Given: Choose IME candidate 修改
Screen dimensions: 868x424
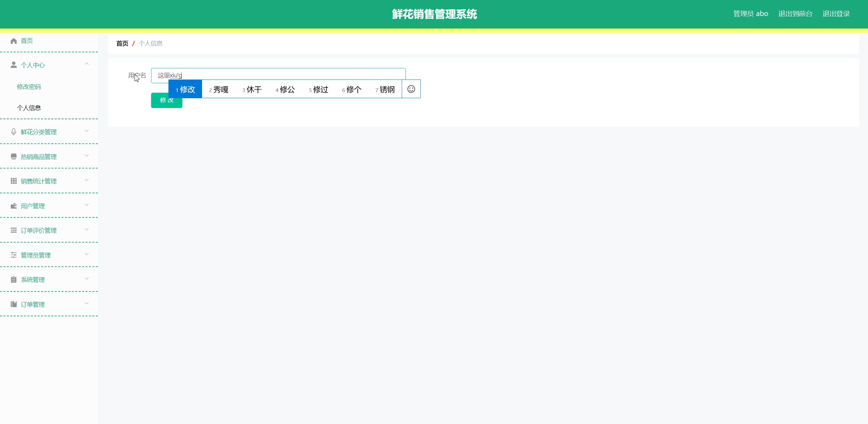Looking at the screenshot, I should [185, 89].
